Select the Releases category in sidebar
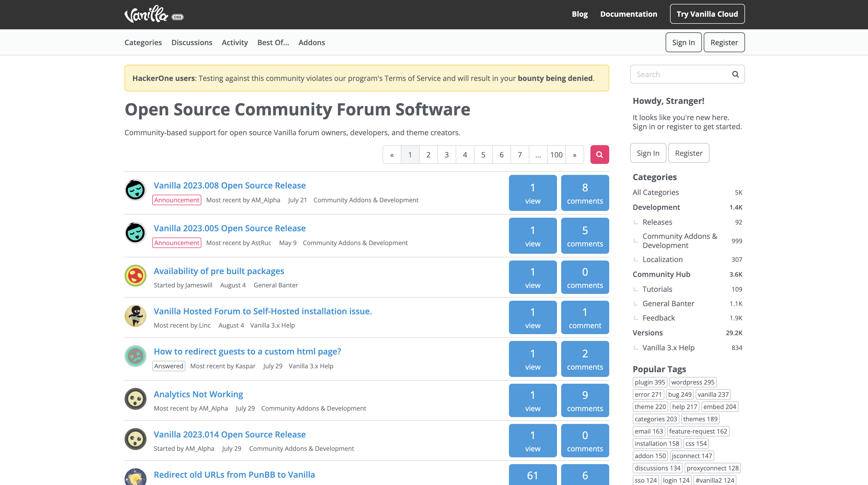Screen dimensions: 868x485 click(x=657, y=222)
